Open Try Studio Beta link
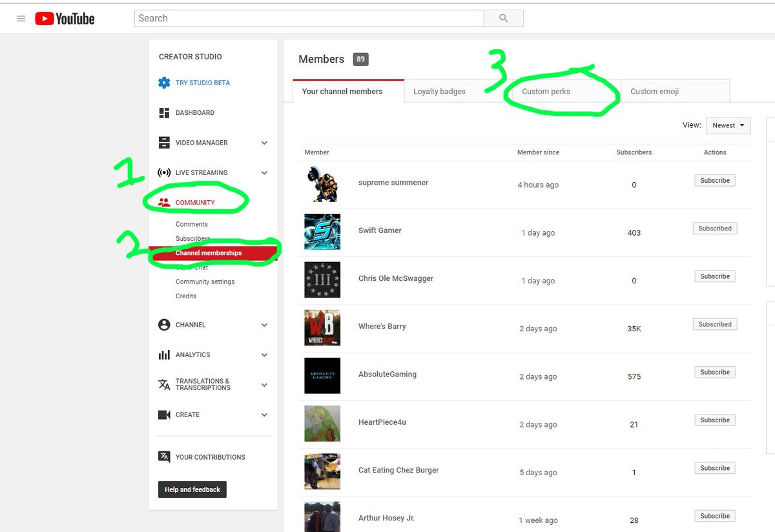 tap(203, 83)
